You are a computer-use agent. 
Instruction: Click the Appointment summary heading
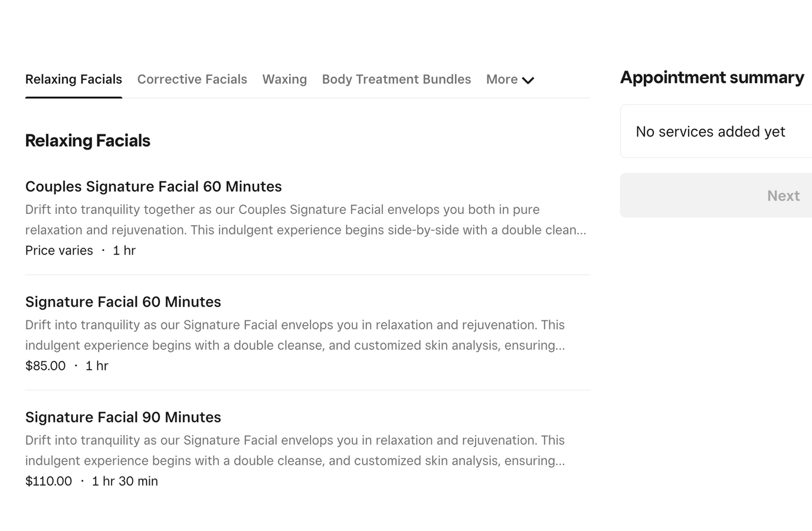click(x=712, y=77)
